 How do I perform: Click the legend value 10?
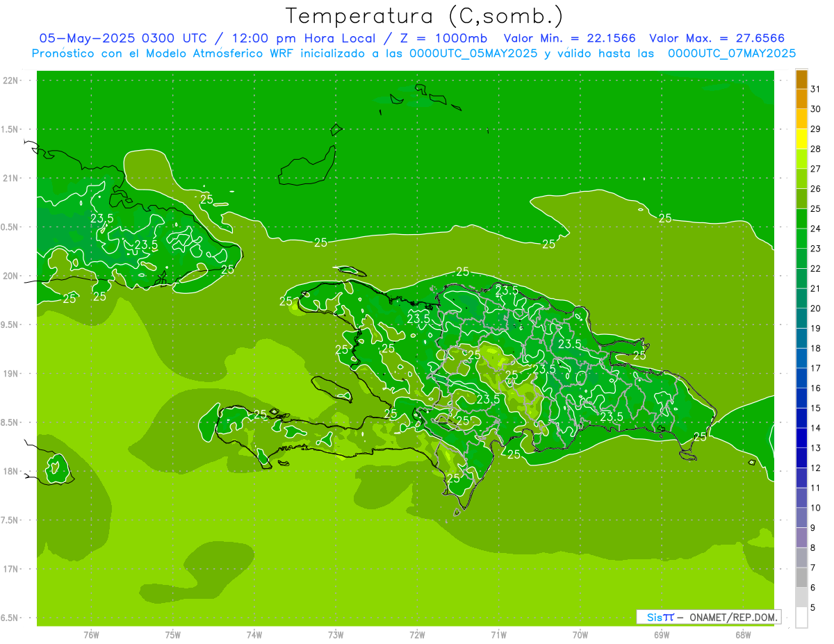point(815,508)
